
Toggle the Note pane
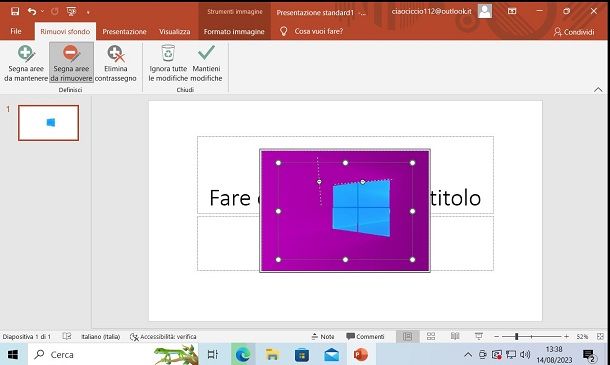[323, 337]
